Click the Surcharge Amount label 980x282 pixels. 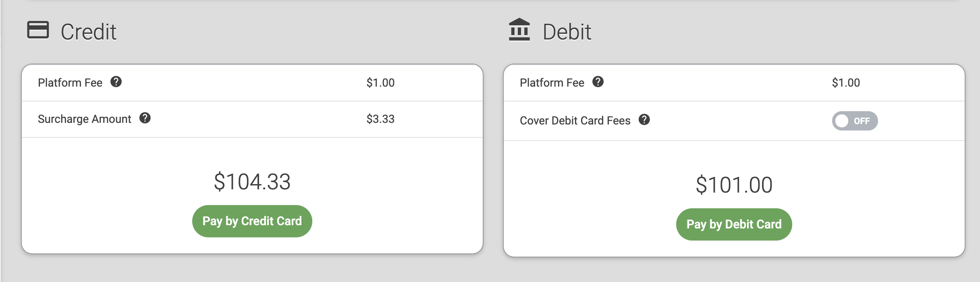coord(85,119)
